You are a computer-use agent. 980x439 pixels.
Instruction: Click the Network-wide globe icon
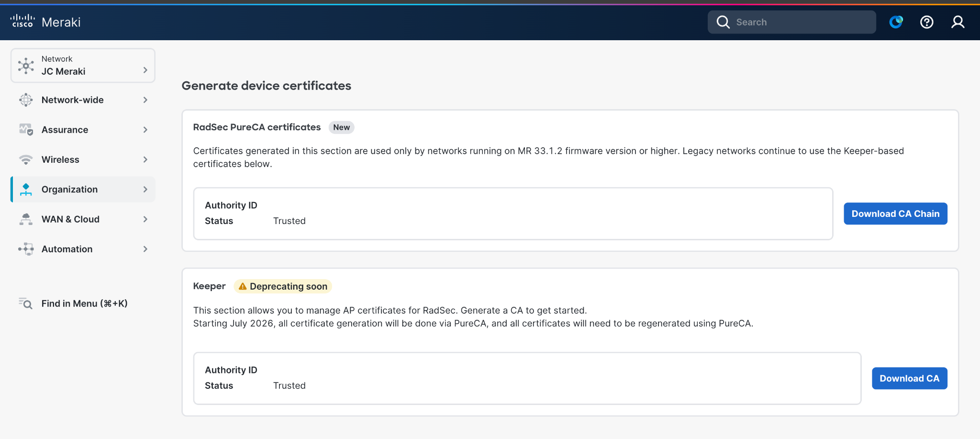[x=26, y=100]
